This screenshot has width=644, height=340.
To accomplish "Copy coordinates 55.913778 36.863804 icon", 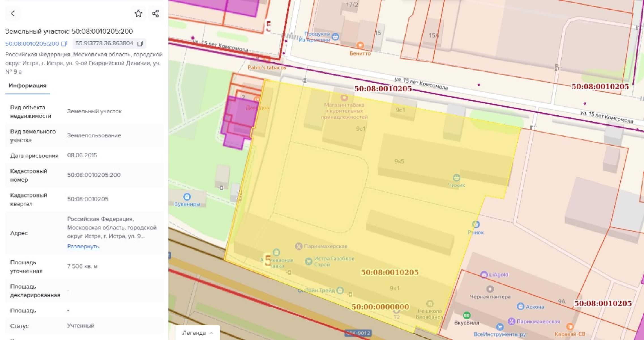I will pos(140,44).
